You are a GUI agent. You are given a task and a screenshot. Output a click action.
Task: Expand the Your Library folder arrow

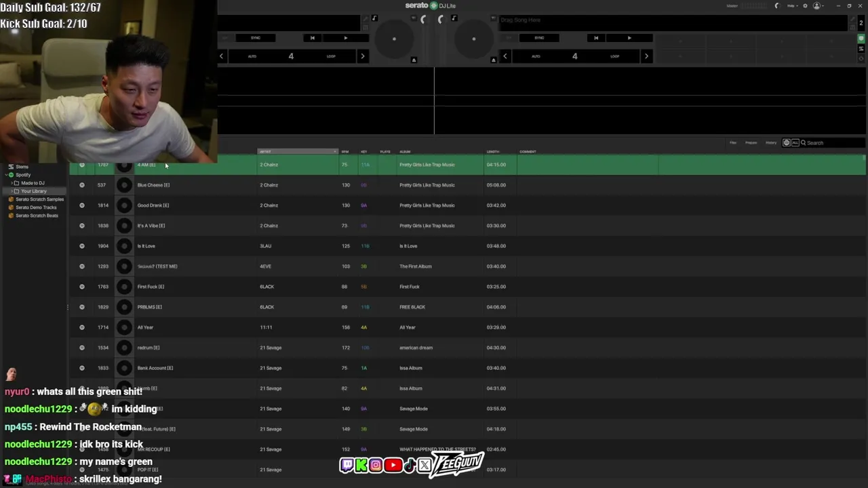(x=11, y=191)
